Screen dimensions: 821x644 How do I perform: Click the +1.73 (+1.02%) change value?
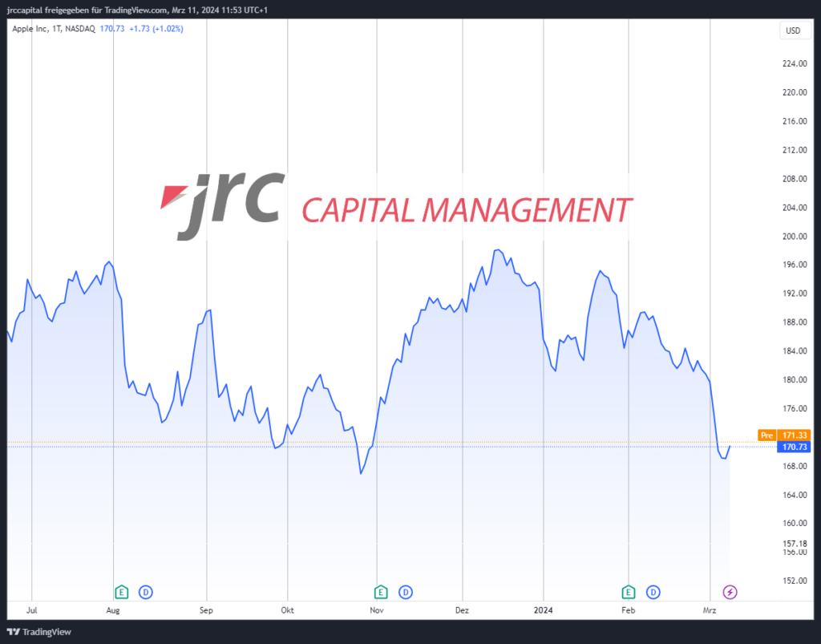coord(156,29)
